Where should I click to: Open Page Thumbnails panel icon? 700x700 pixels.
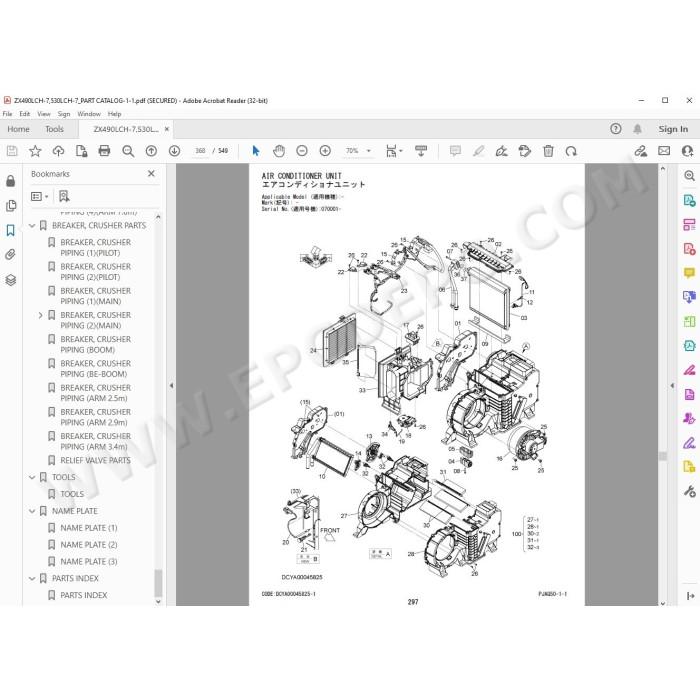pos(11,206)
